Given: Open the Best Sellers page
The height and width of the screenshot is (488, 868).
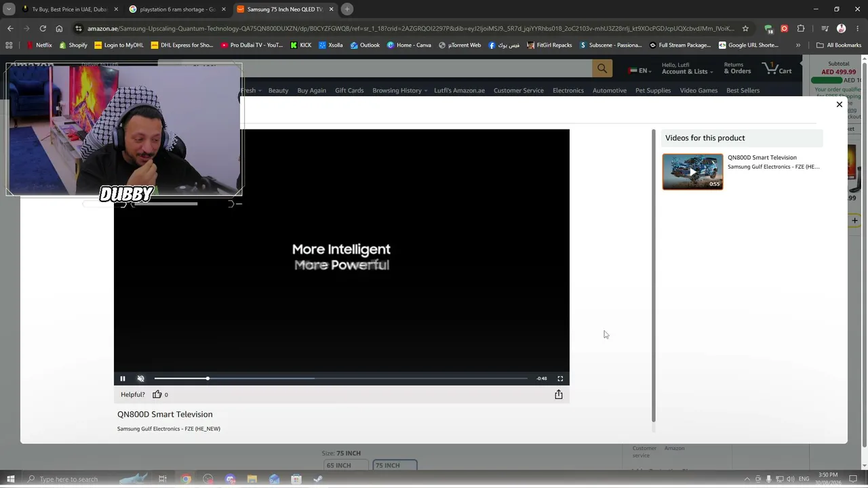Looking at the screenshot, I should click(x=743, y=90).
